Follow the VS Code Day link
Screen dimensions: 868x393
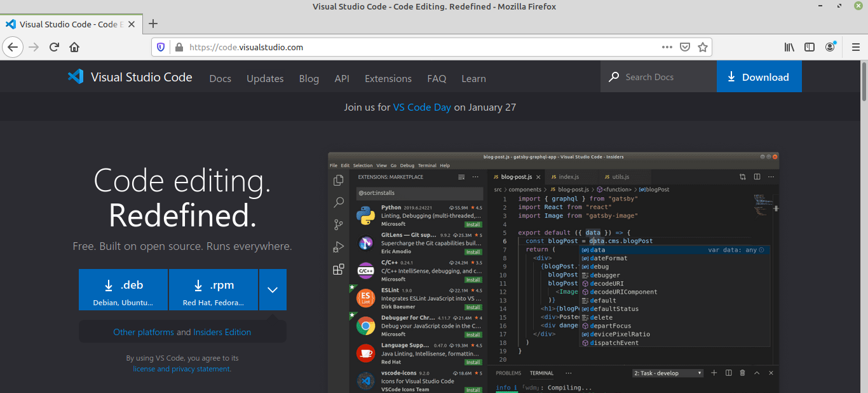(x=422, y=107)
